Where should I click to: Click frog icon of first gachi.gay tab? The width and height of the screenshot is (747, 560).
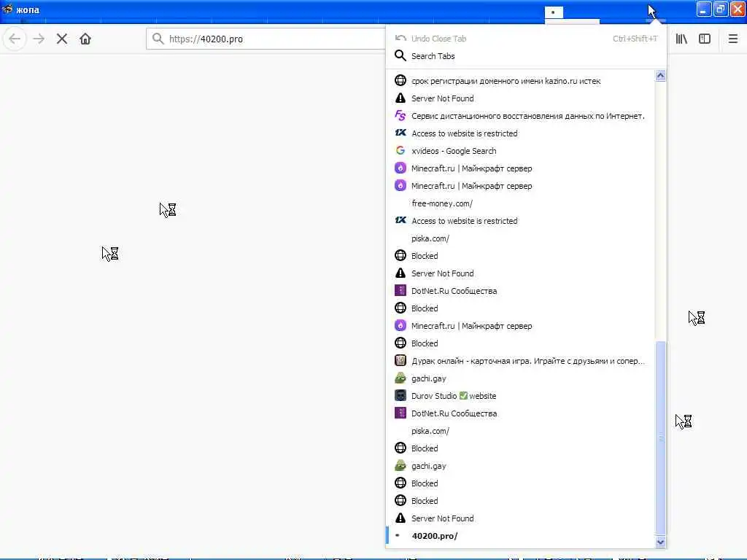click(400, 378)
